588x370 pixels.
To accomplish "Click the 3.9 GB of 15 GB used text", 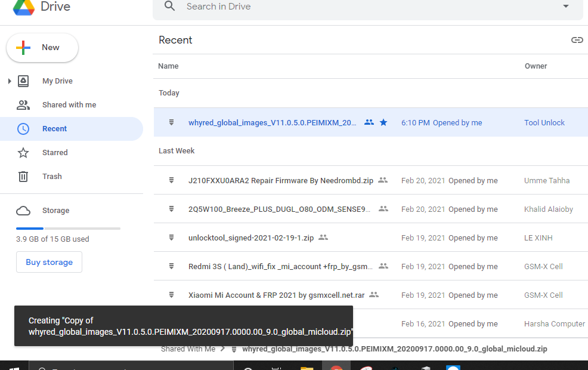I will [x=52, y=239].
